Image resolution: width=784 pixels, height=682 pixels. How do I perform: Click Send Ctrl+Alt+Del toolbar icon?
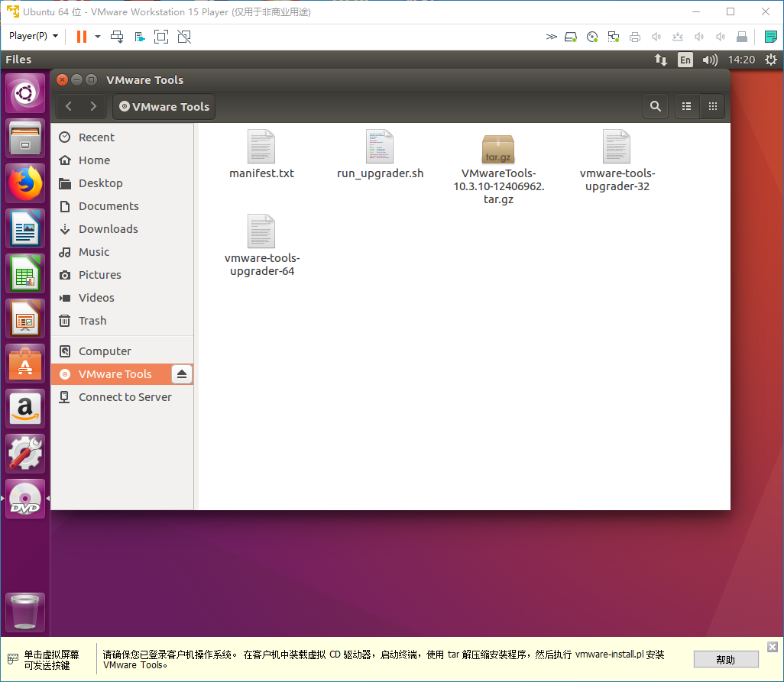pyautogui.click(x=117, y=37)
